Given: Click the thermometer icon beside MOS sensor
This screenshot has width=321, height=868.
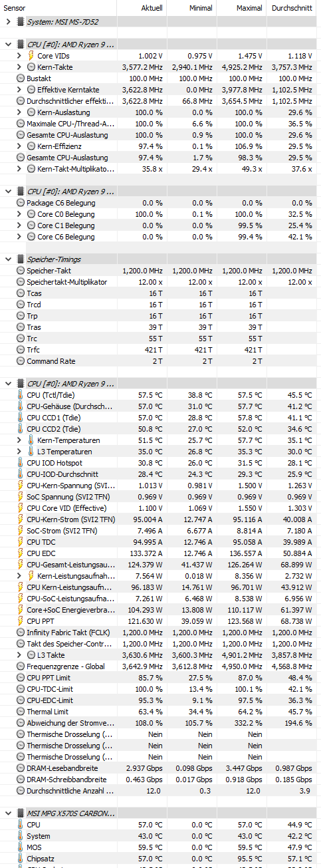Looking at the screenshot, I should [20, 847].
